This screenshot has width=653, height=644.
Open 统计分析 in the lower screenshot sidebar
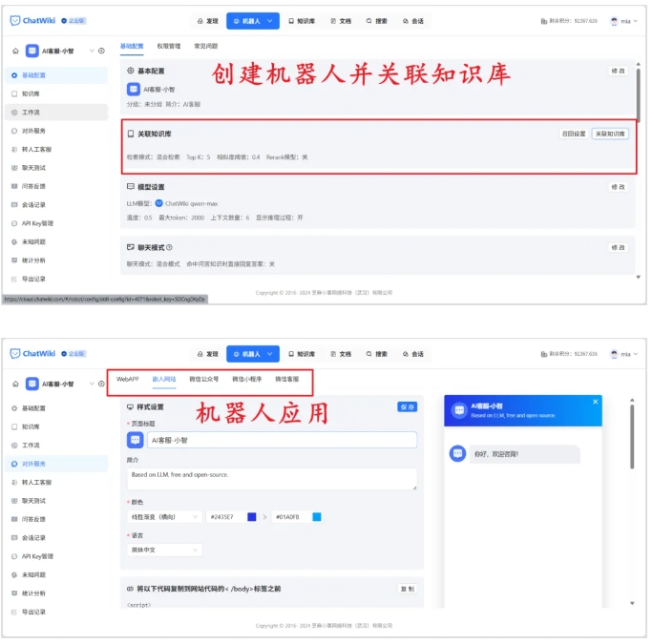(x=56, y=593)
